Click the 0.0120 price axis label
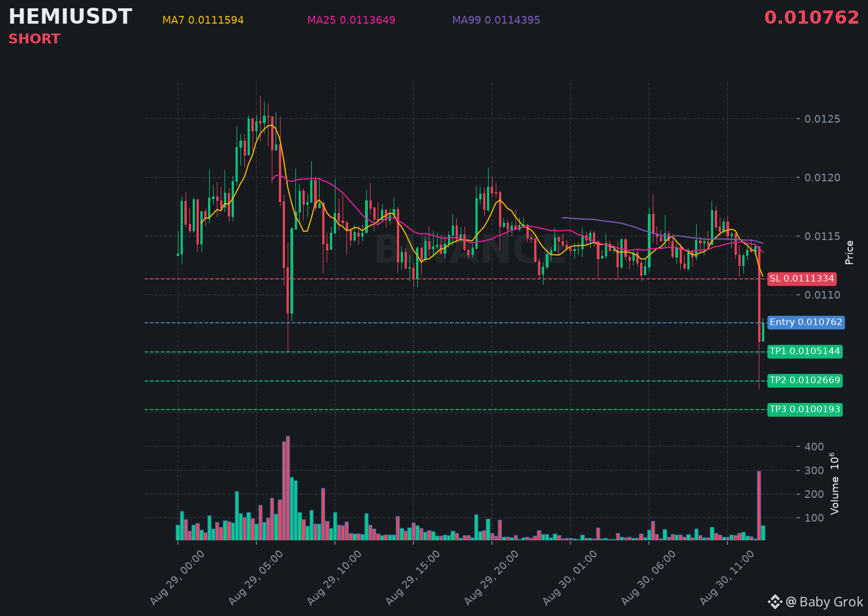Screen dimensions: 868x616 (822, 178)
